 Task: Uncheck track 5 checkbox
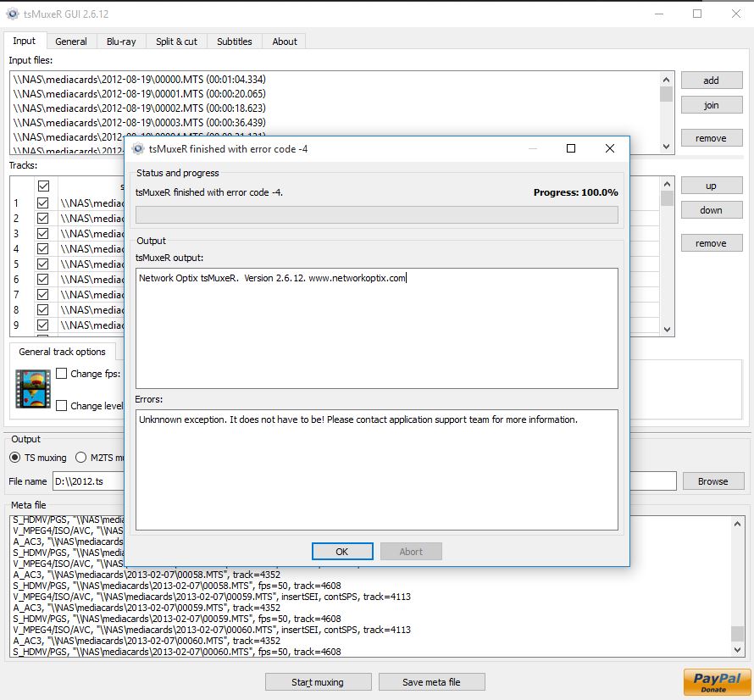pyautogui.click(x=43, y=264)
